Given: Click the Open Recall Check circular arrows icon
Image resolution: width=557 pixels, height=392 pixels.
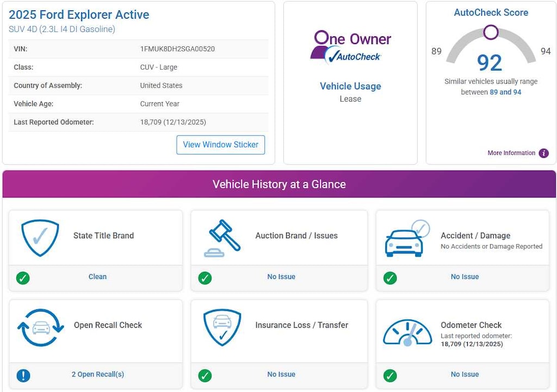Looking at the screenshot, I should (x=40, y=327).
